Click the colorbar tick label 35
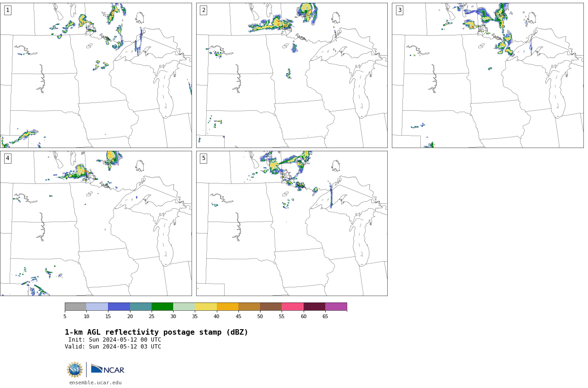Screen dimensions: 588x388 pyautogui.click(x=195, y=316)
